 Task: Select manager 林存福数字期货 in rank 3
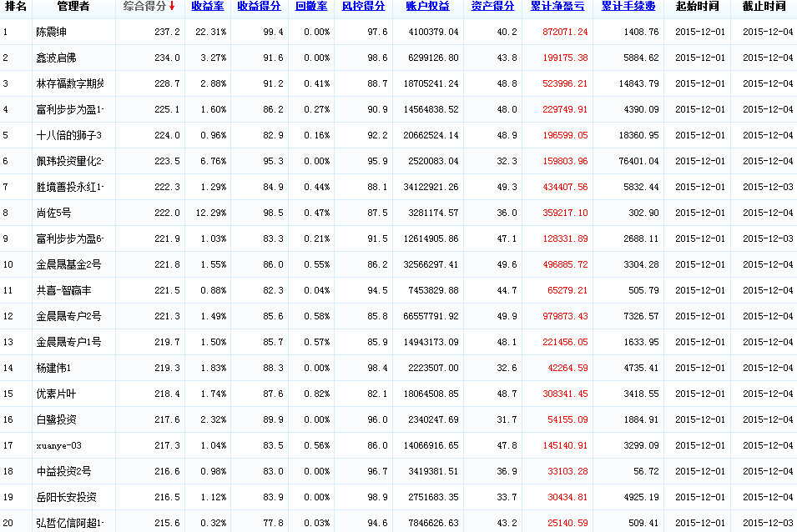[70, 83]
